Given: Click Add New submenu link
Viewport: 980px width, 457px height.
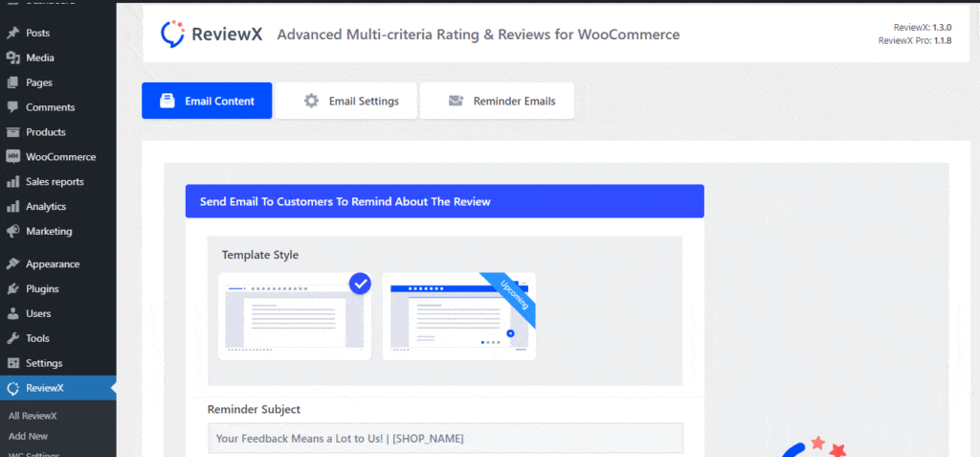Looking at the screenshot, I should point(28,436).
